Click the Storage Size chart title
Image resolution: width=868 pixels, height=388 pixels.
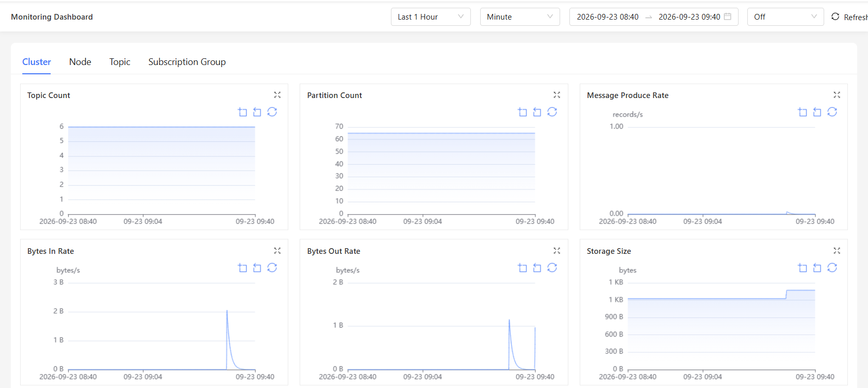609,251
